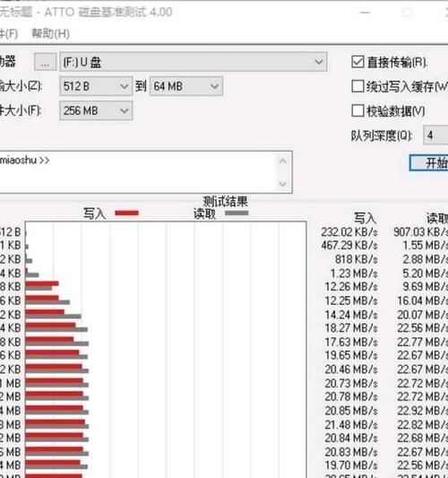Open the queue depth 4 dropdown
This screenshot has width=448, height=478.
(x=435, y=135)
